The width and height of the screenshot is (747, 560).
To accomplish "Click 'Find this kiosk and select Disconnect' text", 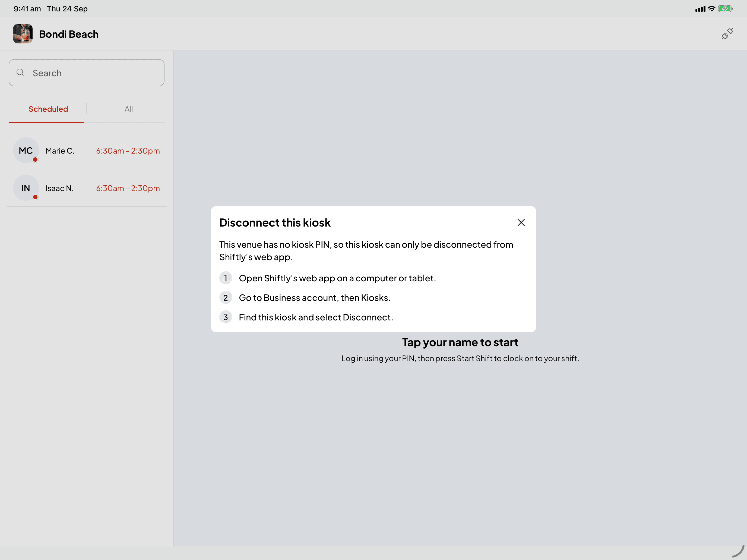I will point(316,317).
